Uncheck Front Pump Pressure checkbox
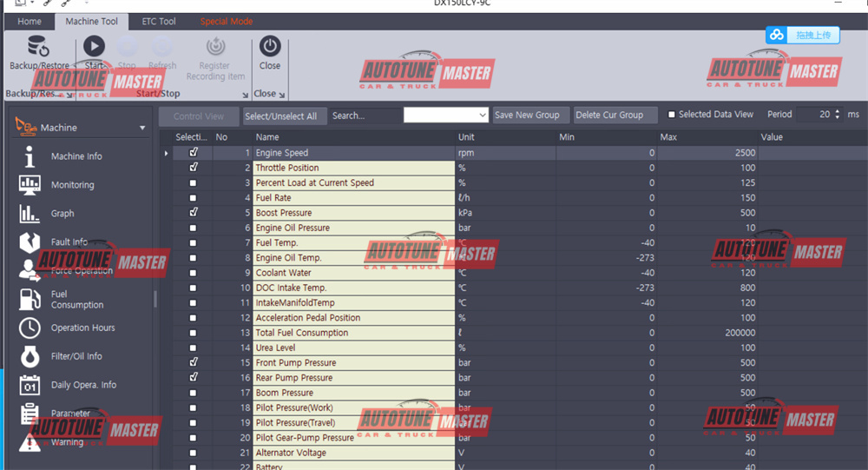This screenshot has width=868, height=470. click(x=194, y=362)
